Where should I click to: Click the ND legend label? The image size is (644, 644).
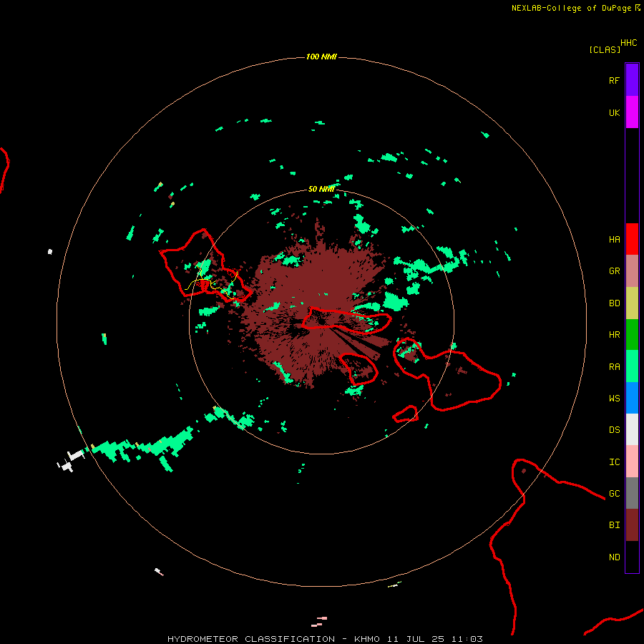(x=614, y=557)
